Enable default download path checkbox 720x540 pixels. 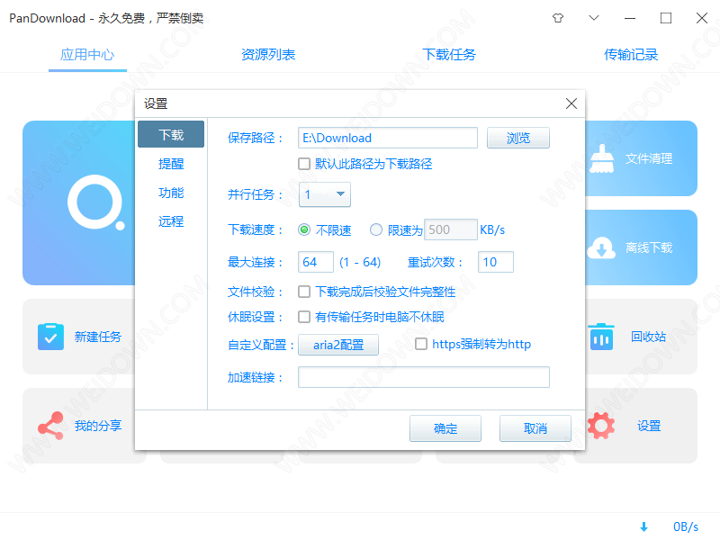(305, 164)
